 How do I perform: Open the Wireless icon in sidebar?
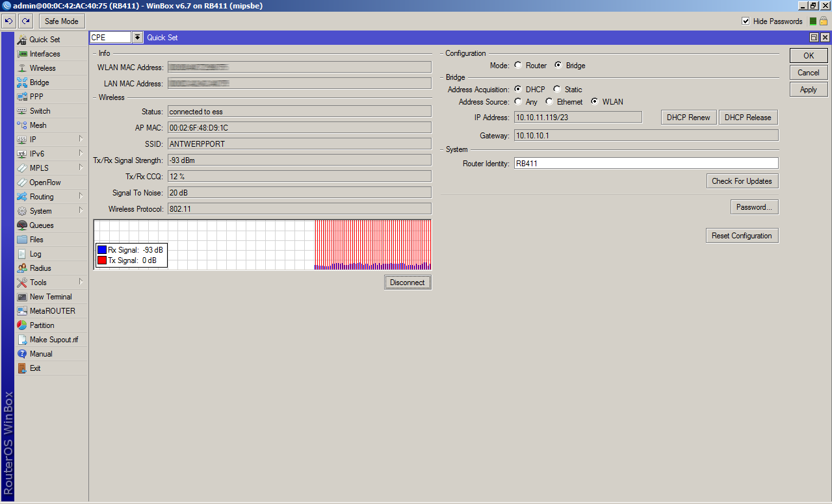point(22,68)
